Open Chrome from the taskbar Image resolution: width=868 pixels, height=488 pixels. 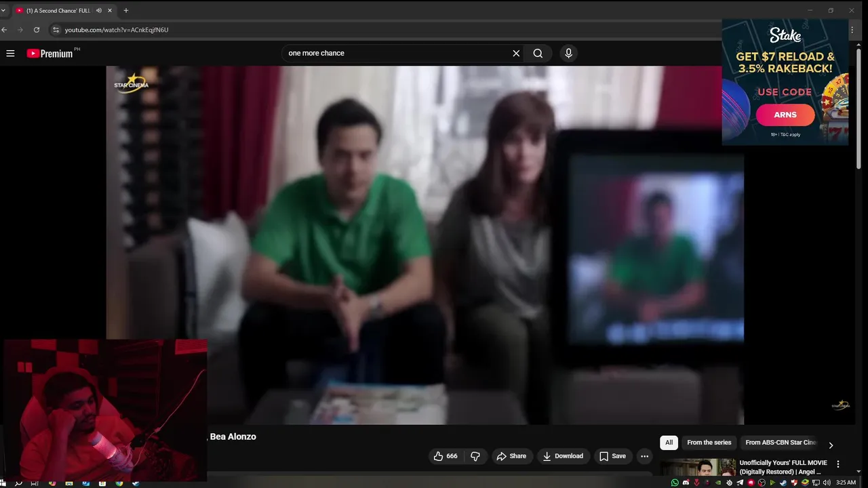(119, 483)
